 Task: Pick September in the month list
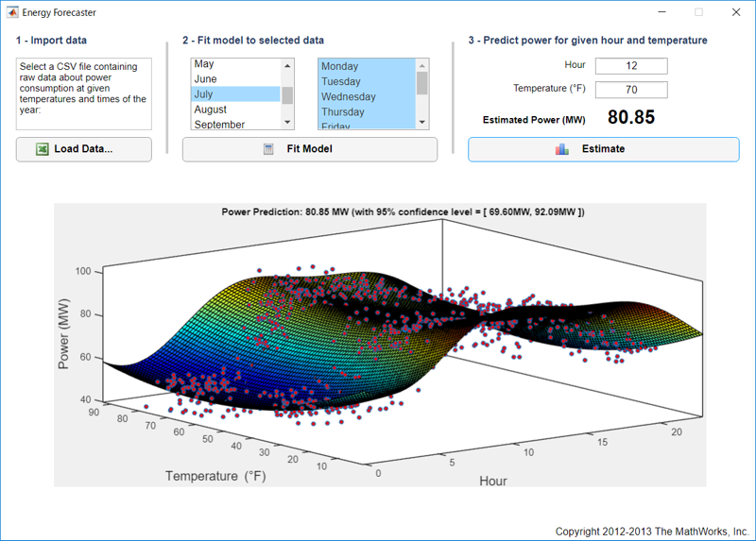[x=219, y=124]
